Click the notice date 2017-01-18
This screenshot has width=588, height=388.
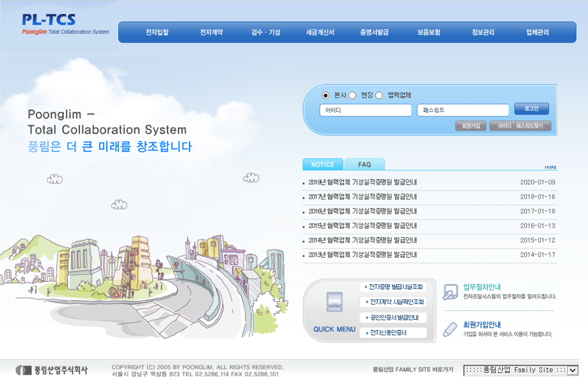click(x=538, y=211)
